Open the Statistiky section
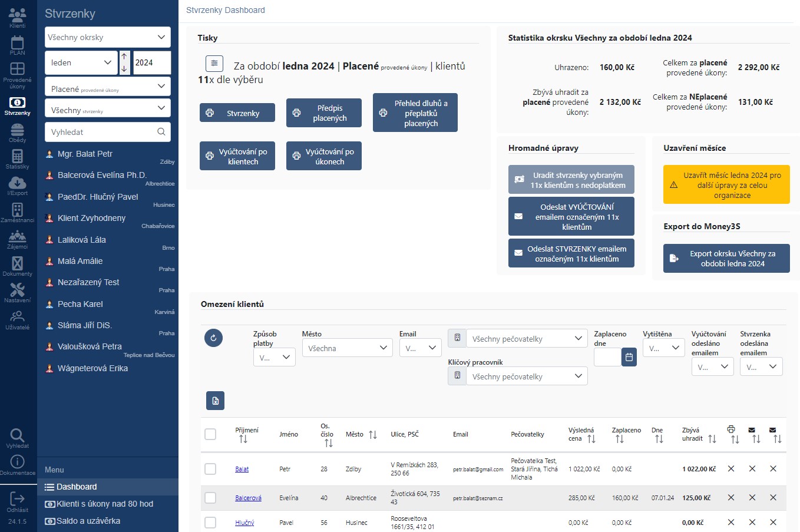 [17, 159]
